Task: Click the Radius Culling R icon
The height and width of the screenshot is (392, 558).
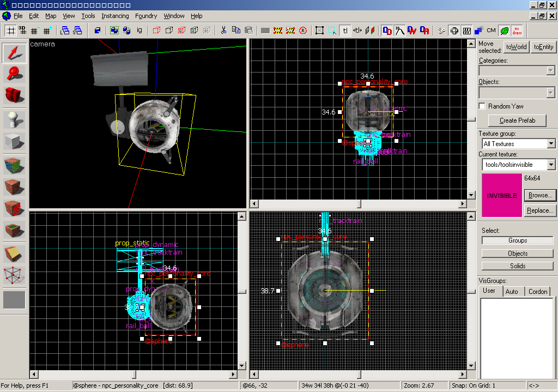Action: coord(303,31)
